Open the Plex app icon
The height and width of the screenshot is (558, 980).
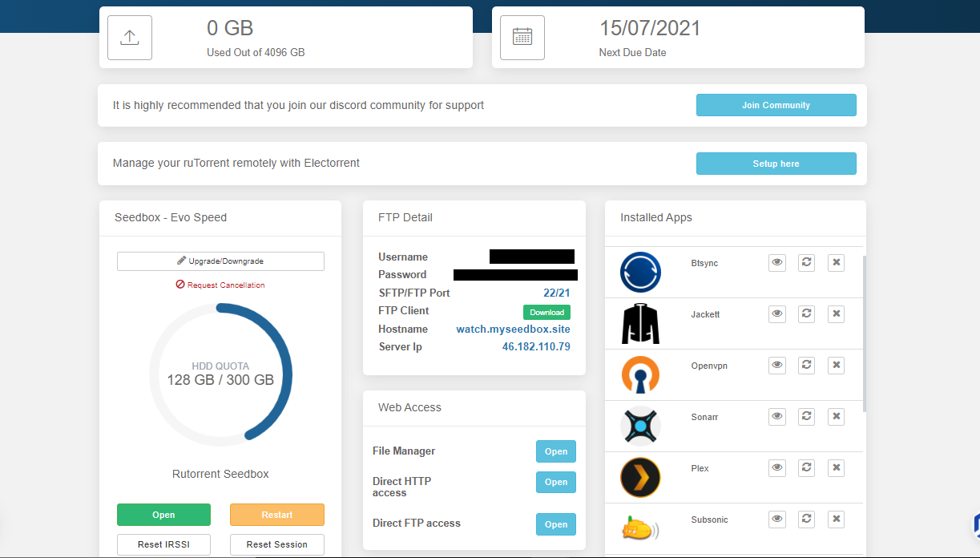point(639,477)
